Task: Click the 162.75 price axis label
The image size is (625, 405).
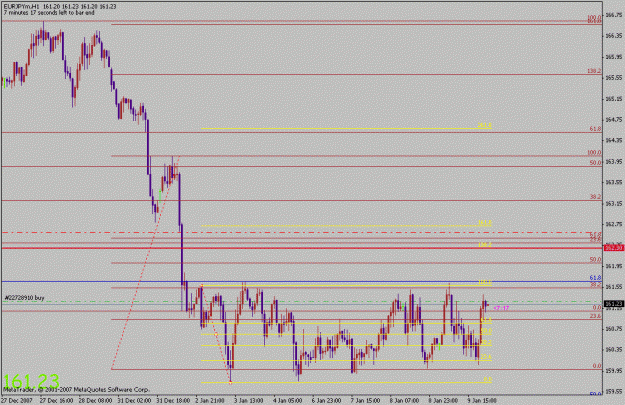Action: [x=614, y=224]
